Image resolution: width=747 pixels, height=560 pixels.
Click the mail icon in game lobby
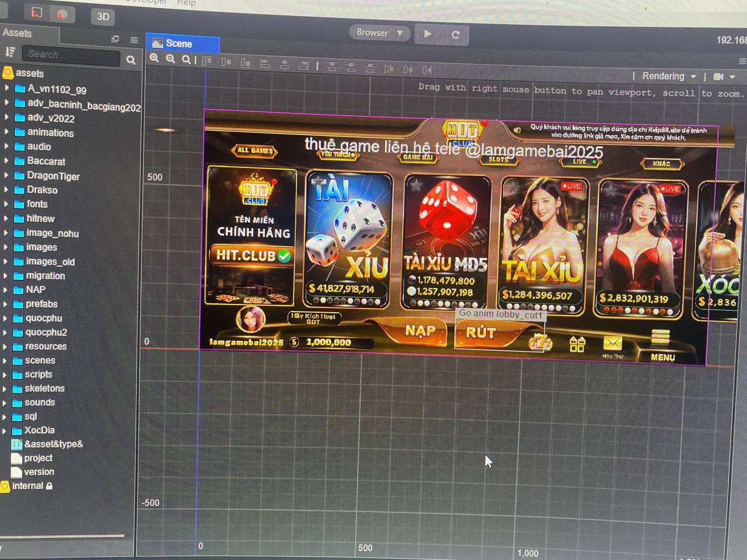(x=612, y=344)
